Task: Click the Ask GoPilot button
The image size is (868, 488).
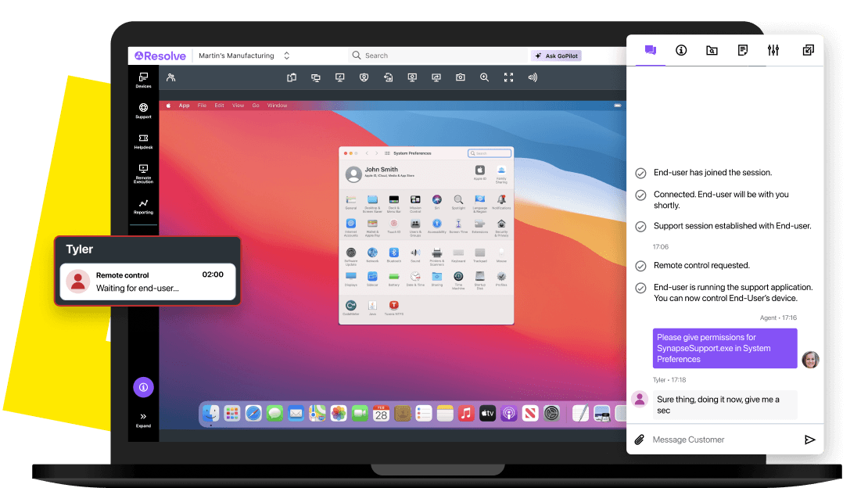Action: point(556,56)
